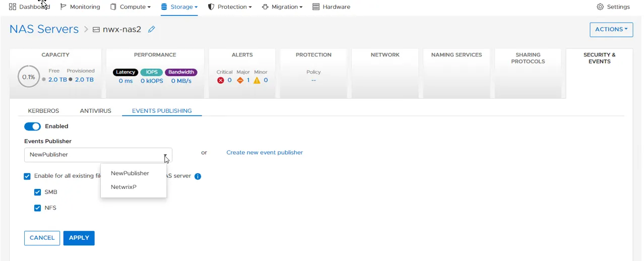Click the APPLY button
Viewport: 644px width, 261px height.
pyautogui.click(x=79, y=238)
